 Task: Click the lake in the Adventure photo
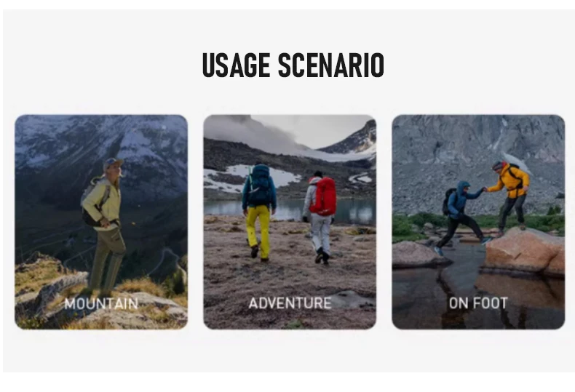click(x=290, y=210)
